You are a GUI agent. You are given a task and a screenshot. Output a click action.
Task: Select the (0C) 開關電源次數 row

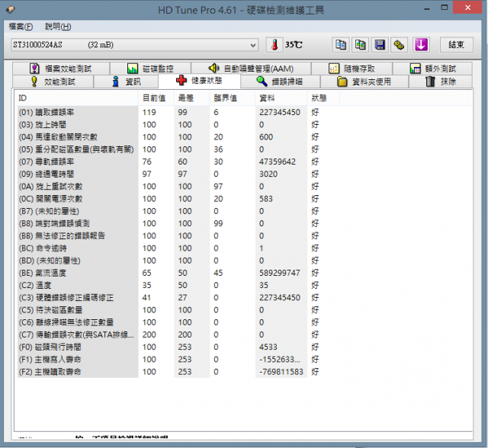pyautogui.click(x=178, y=199)
